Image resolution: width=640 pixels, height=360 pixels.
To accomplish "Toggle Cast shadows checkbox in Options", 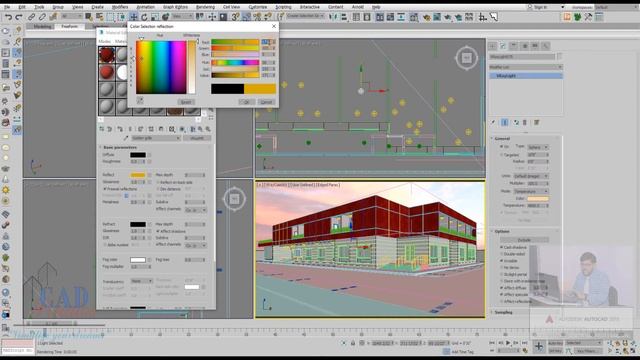I will (x=502, y=247).
